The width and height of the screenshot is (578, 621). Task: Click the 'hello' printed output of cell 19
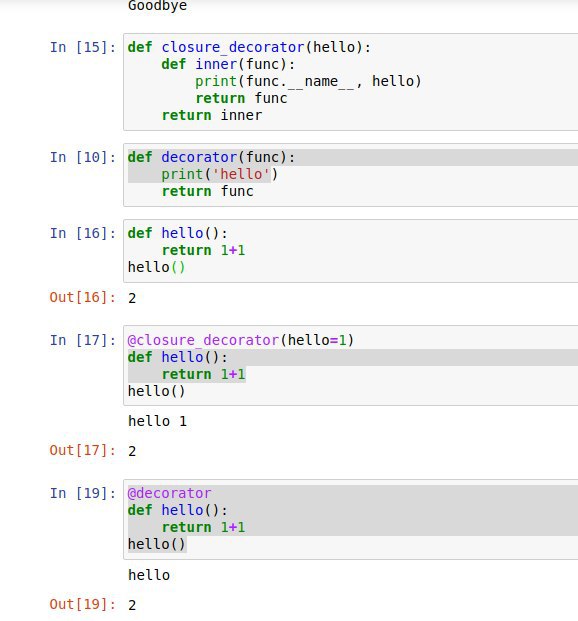tap(149, 575)
